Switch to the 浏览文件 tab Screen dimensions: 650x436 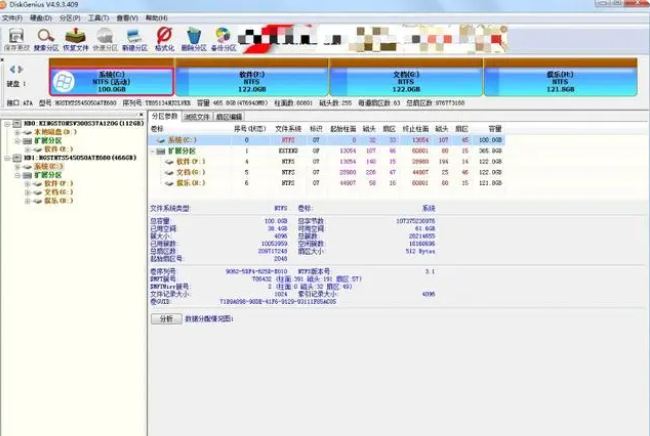click(x=197, y=117)
